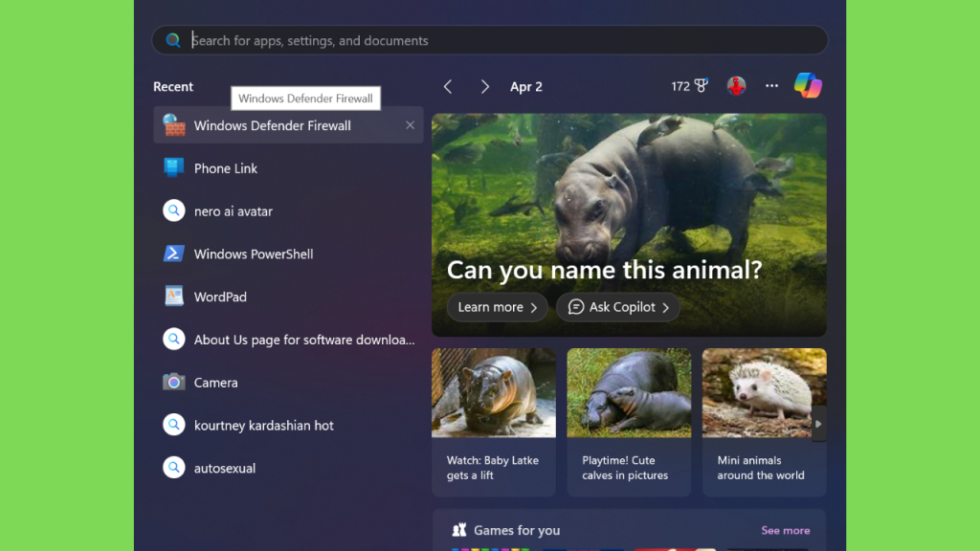Go to next day with right chevron
Screen dimensions: 980x551
(x=485, y=87)
